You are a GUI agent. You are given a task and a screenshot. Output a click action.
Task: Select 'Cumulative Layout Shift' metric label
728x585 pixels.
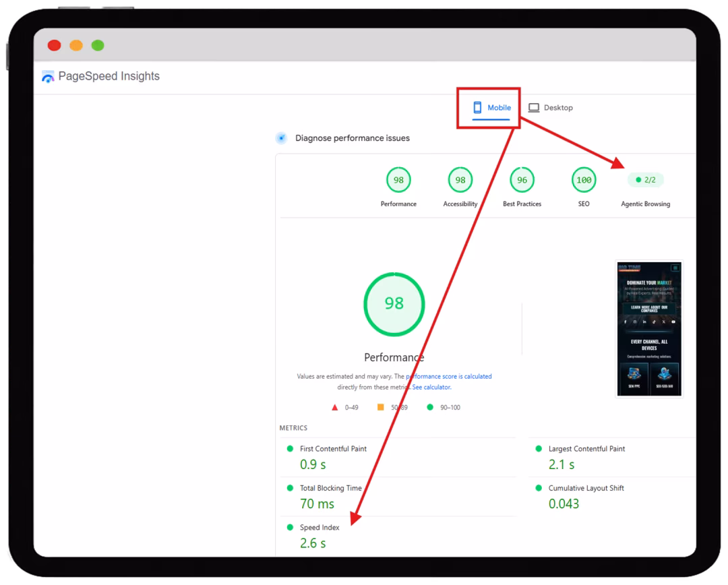tap(586, 488)
